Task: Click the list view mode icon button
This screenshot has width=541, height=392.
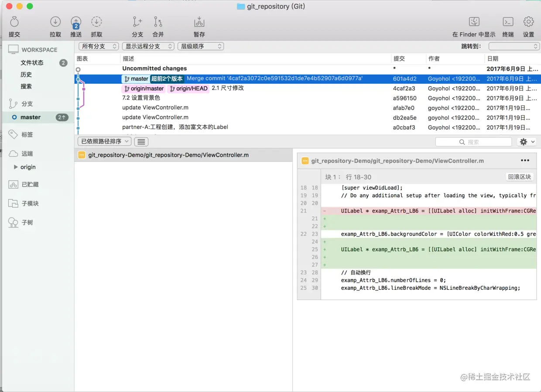Action: click(141, 141)
